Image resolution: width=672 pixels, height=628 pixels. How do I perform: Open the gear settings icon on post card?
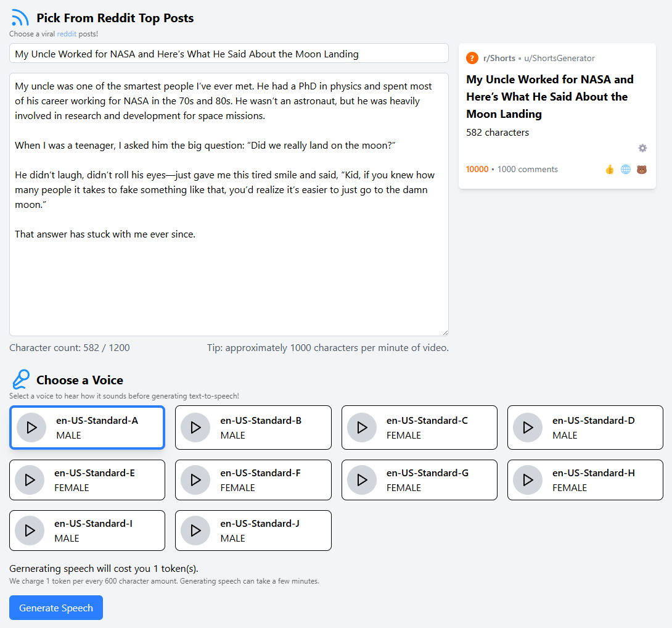click(642, 148)
